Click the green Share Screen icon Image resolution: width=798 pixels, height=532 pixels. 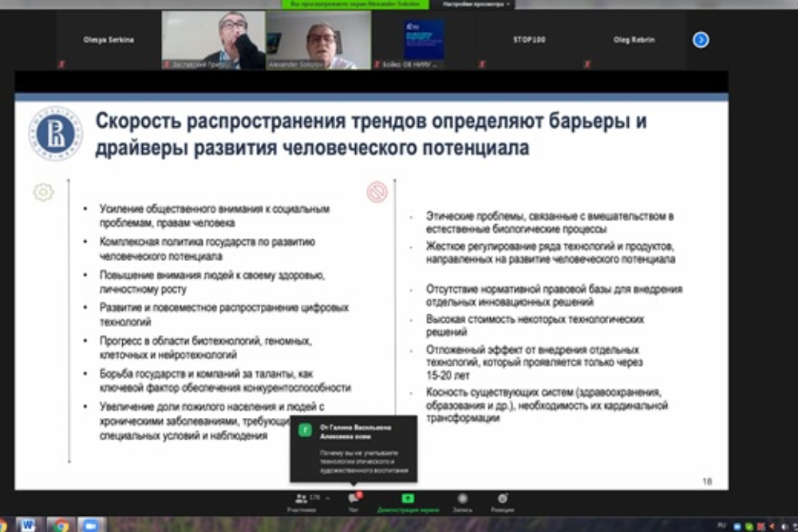click(x=408, y=499)
